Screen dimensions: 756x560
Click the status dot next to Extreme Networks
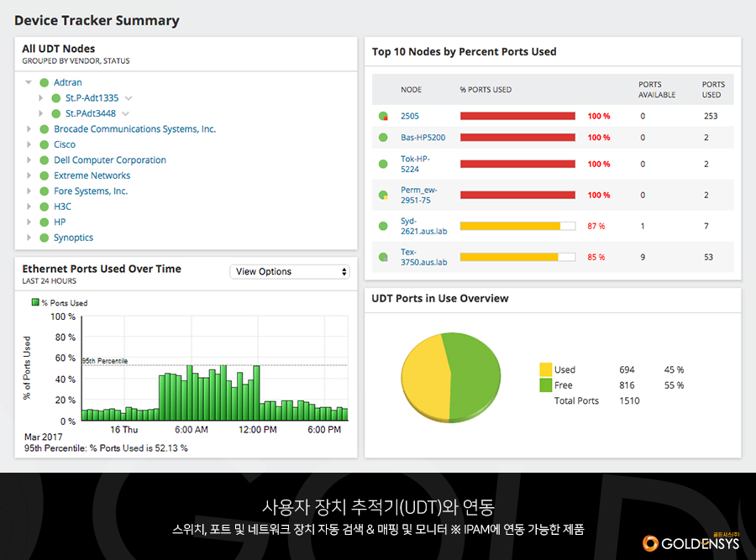(45, 175)
